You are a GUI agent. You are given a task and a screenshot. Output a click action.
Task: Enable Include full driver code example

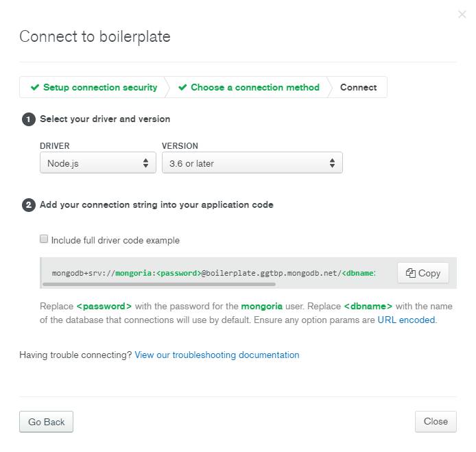44,239
